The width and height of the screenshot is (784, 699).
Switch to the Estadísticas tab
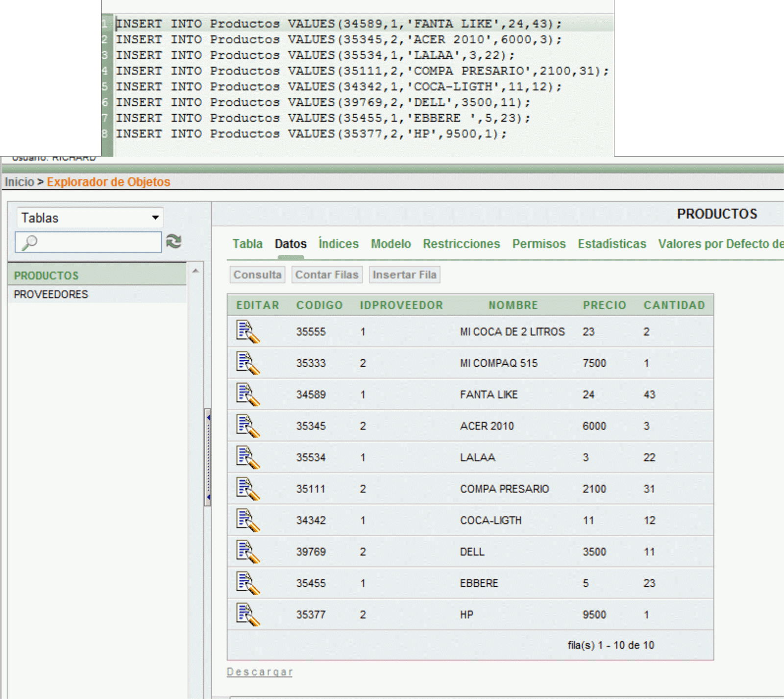(612, 244)
